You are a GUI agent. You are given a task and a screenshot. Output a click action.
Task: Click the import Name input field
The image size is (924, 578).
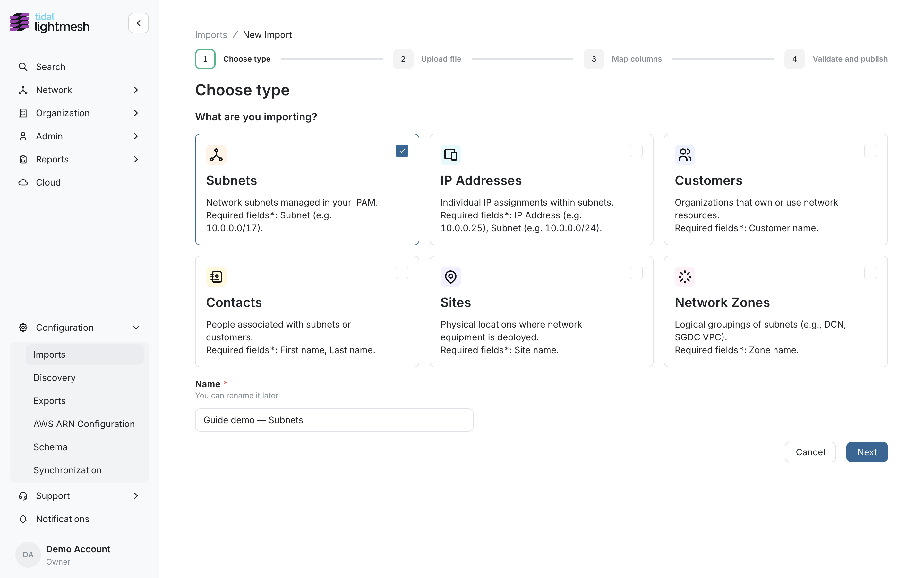[334, 420]
